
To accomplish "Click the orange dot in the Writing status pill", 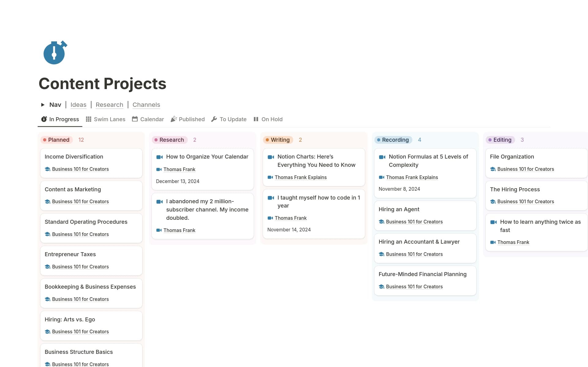I will coord(267,140).
